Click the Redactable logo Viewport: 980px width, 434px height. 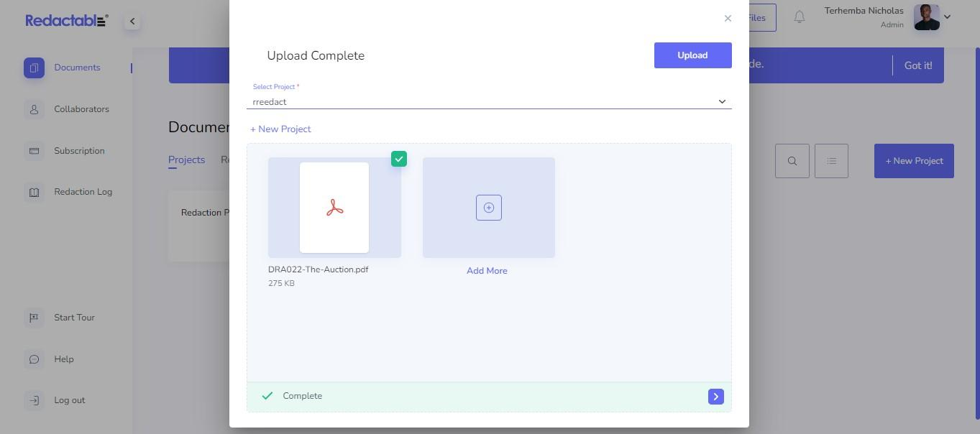pyautogui.click(x=67, y=21)
